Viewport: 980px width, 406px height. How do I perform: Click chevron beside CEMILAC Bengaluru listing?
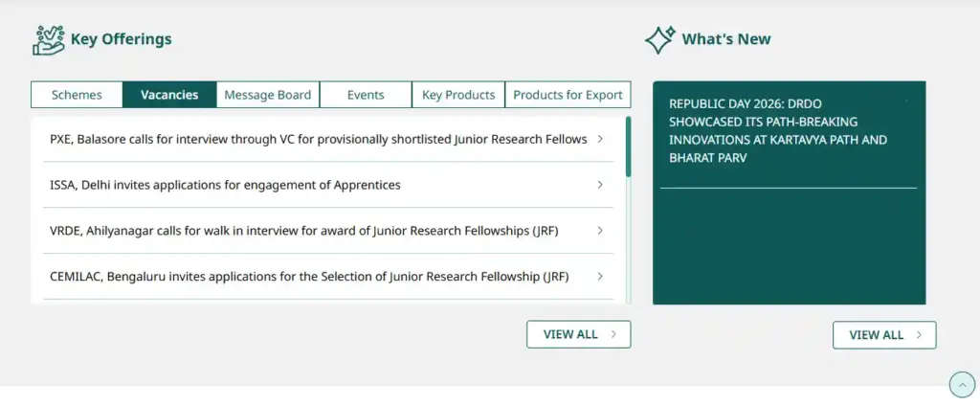tap(600, 277)
